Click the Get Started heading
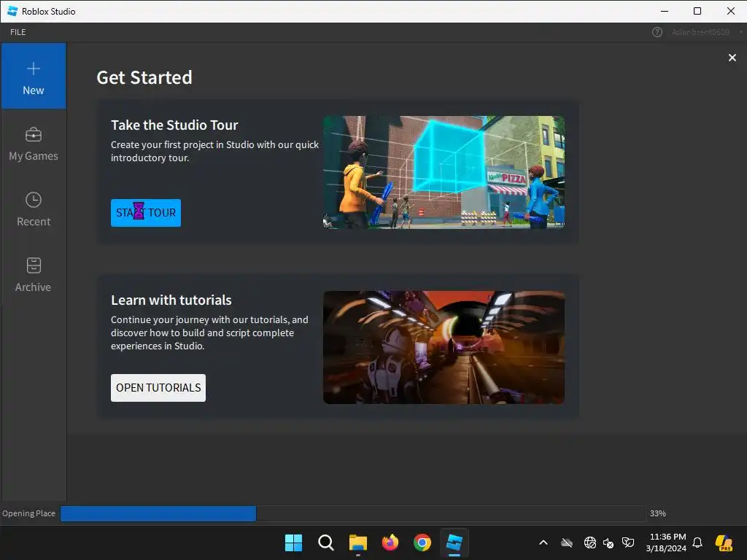The width and height of the screenshot is (747, 560). [144, 77]
